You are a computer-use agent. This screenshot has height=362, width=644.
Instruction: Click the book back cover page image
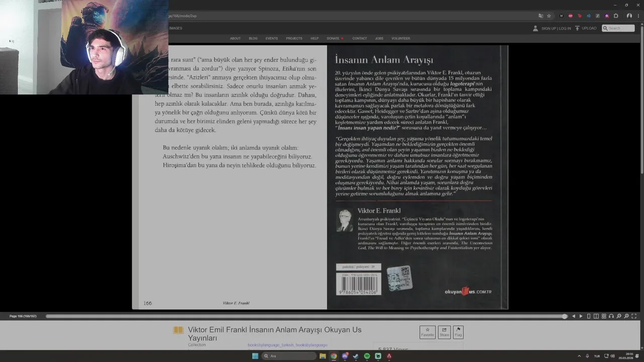tap(417, 177)
